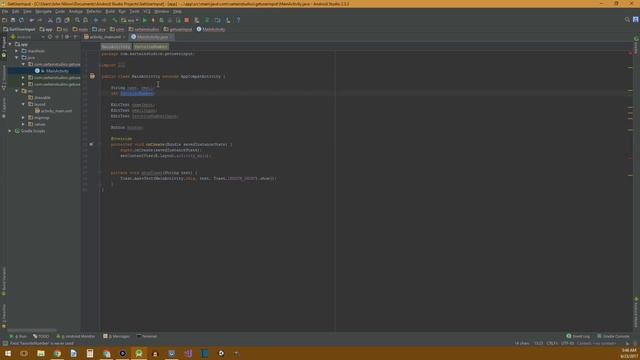Click the Find magnifier icon in toolbar
The height and width of the screenshot is (360, 640).
pyautogui.click(x=77, y=20)
